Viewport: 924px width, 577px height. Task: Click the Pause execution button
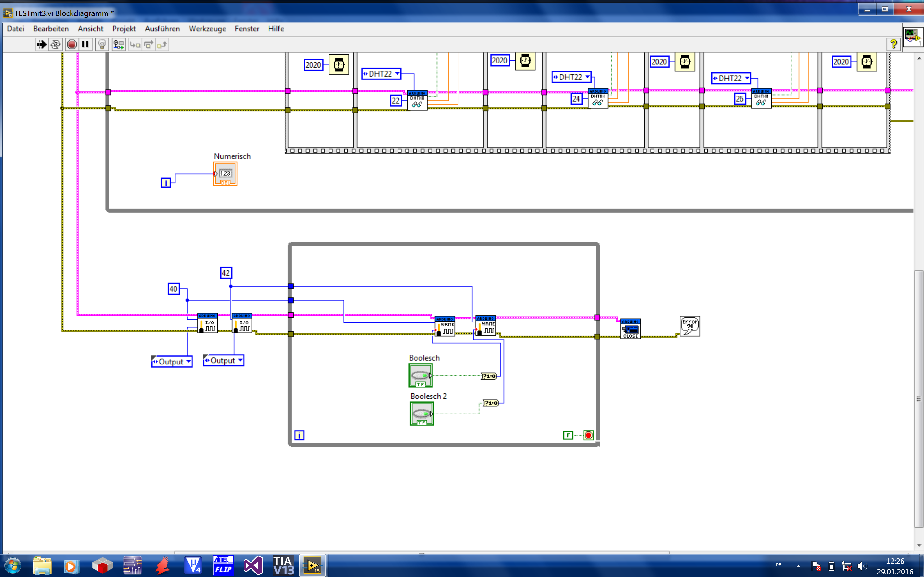pos(86,45)
